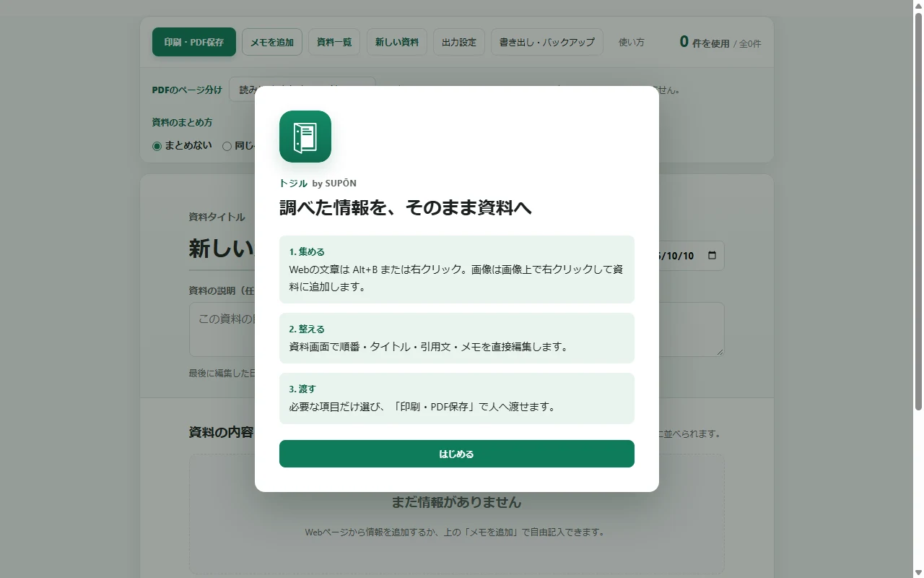Click the 資料の内容 section heading

tap(221, 432)
